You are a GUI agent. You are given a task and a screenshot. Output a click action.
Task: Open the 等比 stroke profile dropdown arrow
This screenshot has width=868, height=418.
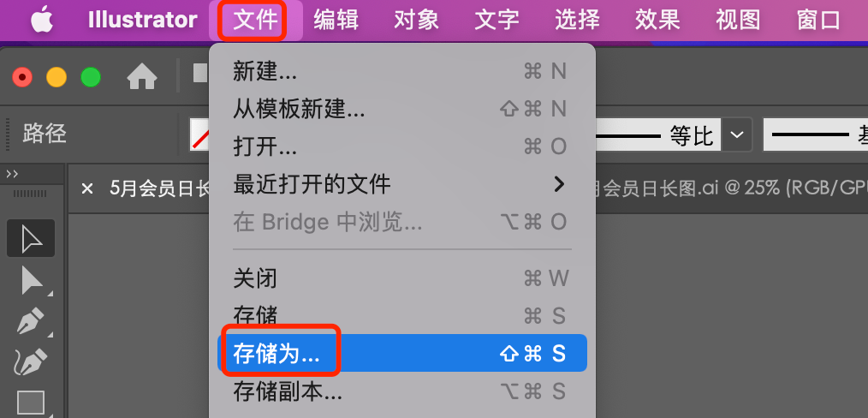pyautogui.click(x=737, y=134)
